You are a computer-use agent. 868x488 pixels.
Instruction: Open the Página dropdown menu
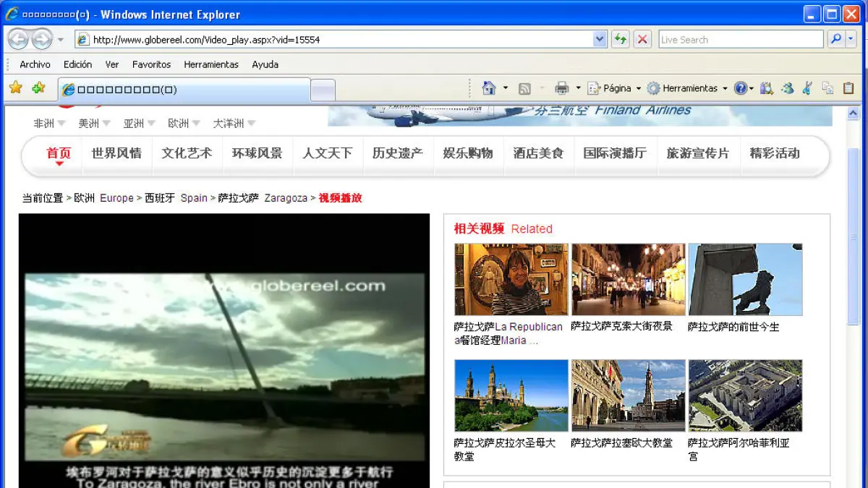pos(615,88)
